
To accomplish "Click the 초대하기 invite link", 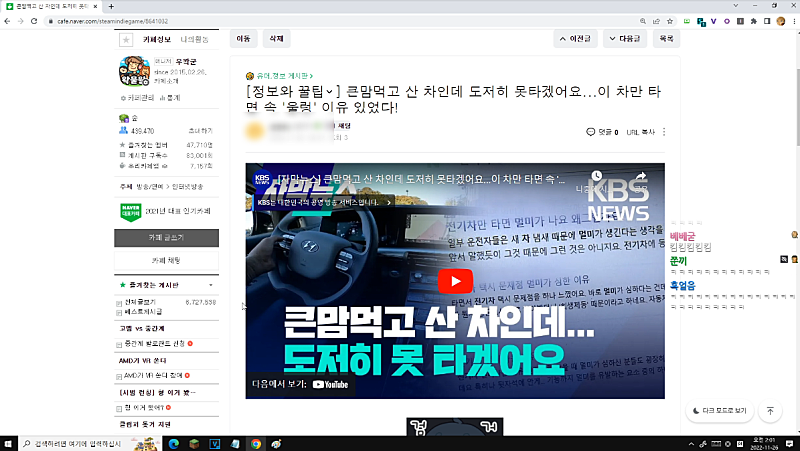I will pyautogui.click(x=200, y=131).
